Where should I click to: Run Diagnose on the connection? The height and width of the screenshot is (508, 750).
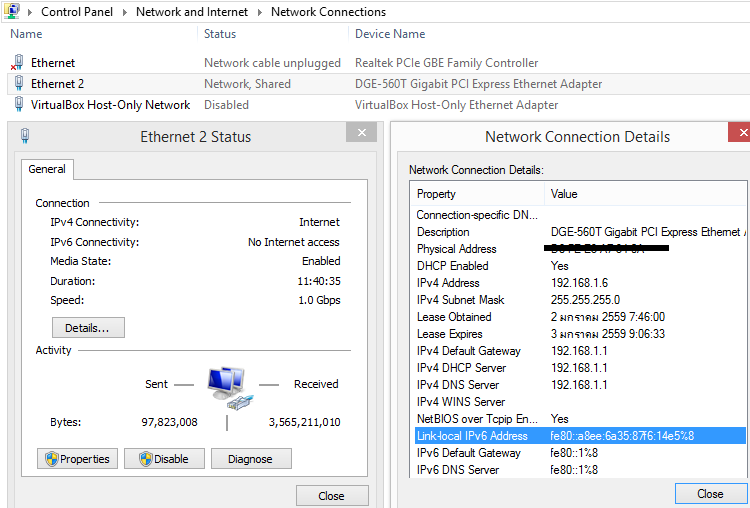point(249,459)
